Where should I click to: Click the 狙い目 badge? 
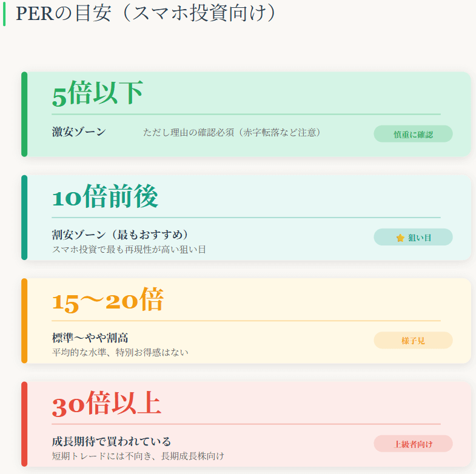point(413,238)
